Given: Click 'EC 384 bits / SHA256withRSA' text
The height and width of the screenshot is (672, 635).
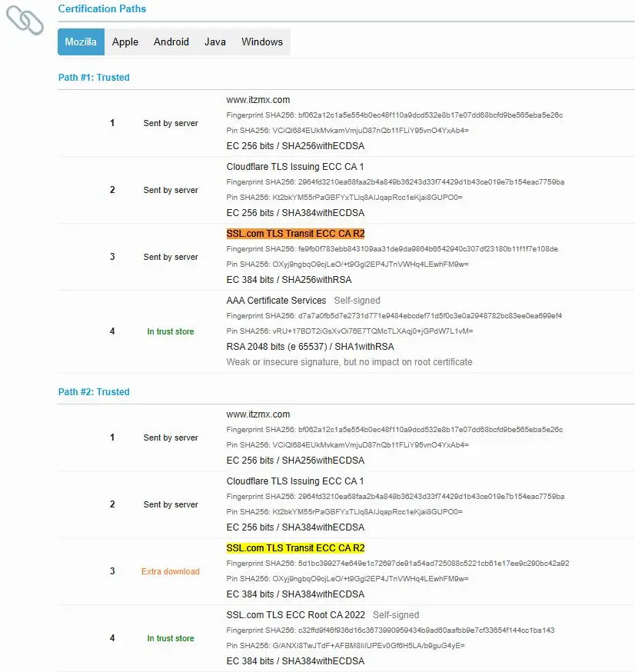Looking at the screenshot, I should point(289,280).
